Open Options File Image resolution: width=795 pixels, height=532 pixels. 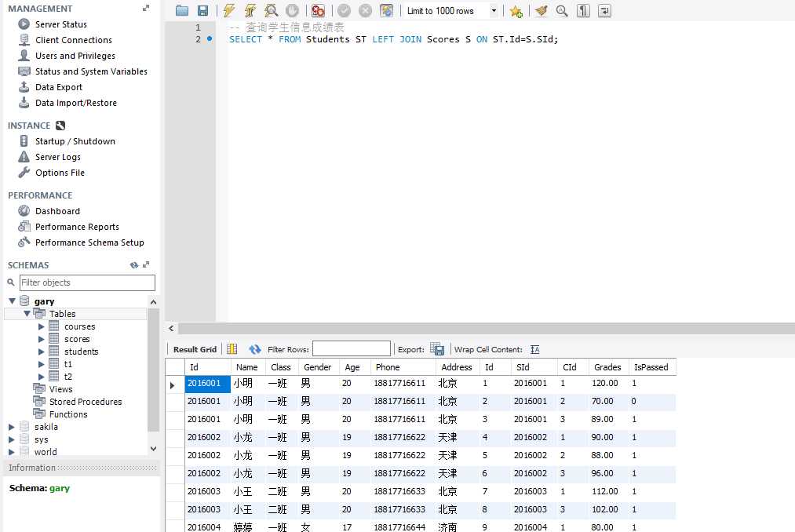point(60,173)
